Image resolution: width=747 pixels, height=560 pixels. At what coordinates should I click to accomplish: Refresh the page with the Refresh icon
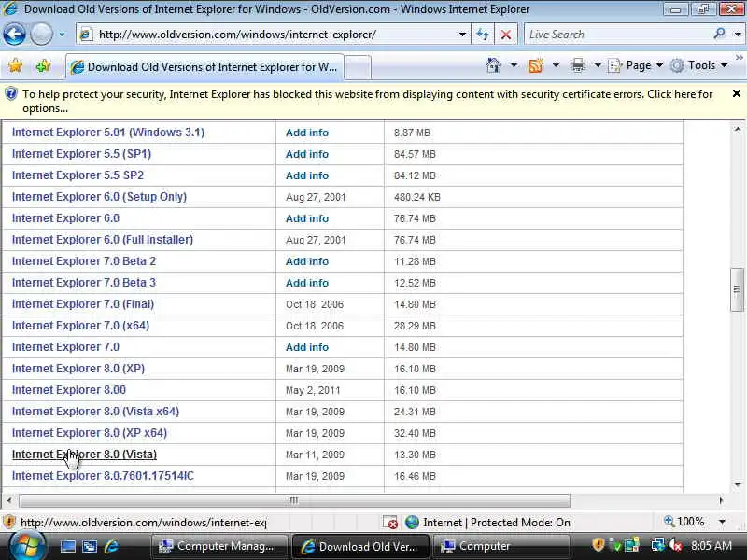click(x=483, y=35)
